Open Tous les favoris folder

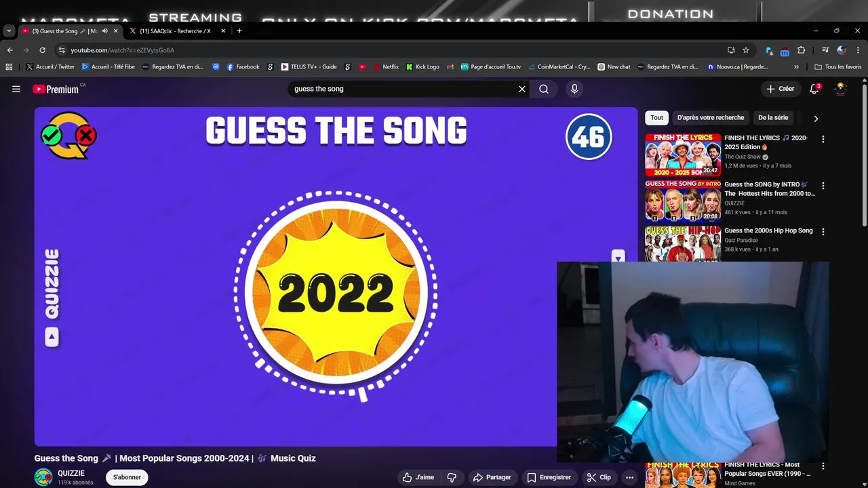click(x=838, y=66)
